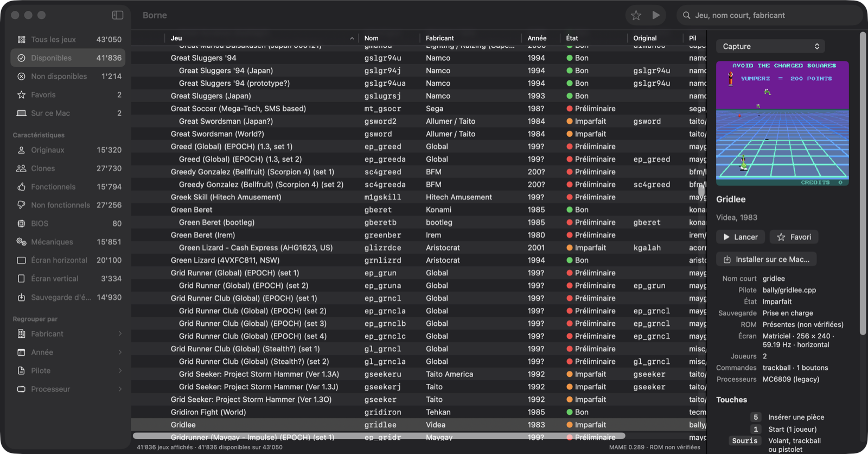Click the BIOS chip icon
868x454 pixels.
(x=22, y=224)
